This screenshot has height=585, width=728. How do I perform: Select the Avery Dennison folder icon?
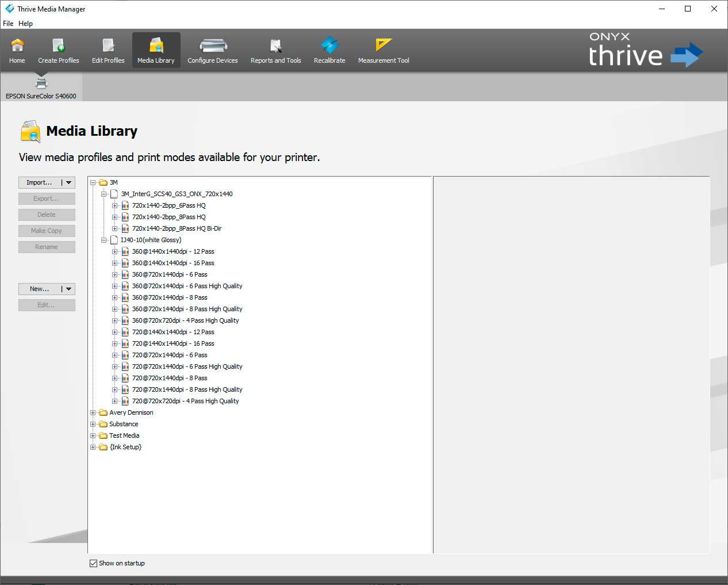pos(103,412)
